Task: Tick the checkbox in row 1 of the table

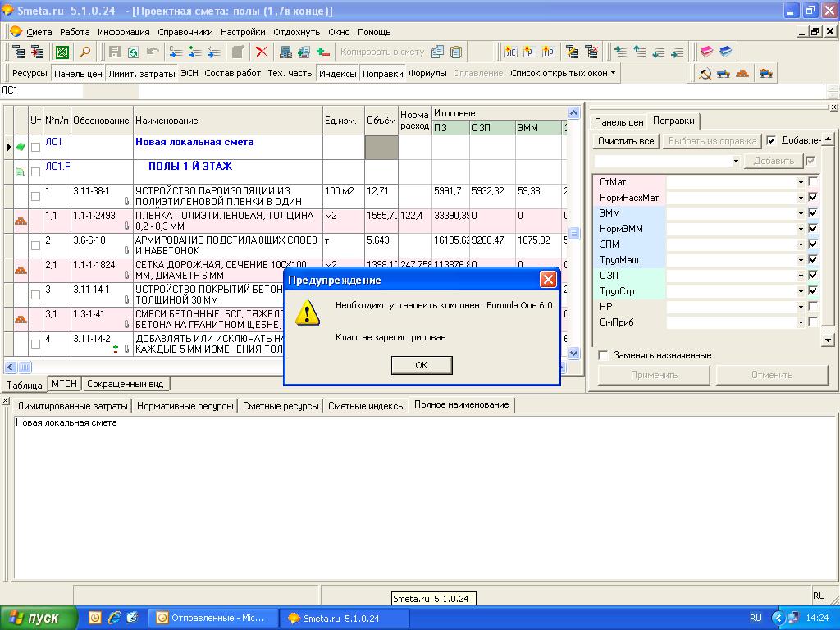Action: tap(35, 196)
